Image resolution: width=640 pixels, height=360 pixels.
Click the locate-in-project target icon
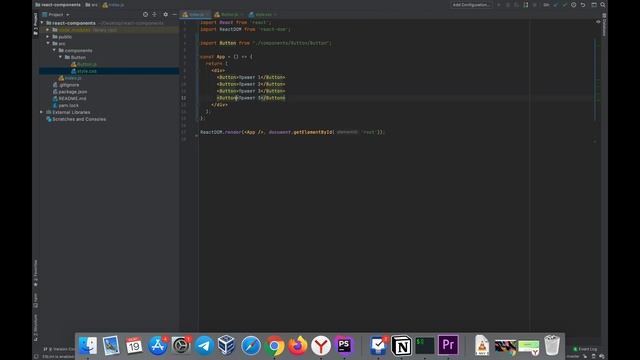pos(145,14)
